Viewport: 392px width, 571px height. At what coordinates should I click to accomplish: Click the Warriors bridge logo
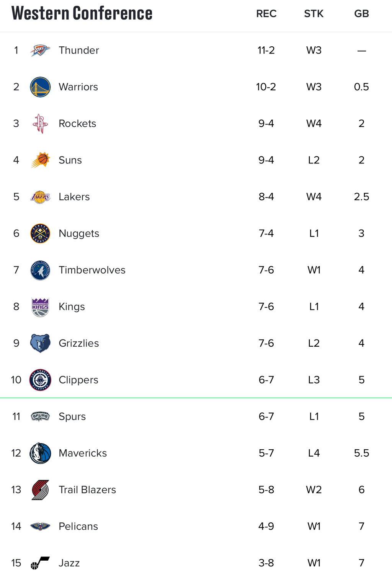(x=40, y=87)
